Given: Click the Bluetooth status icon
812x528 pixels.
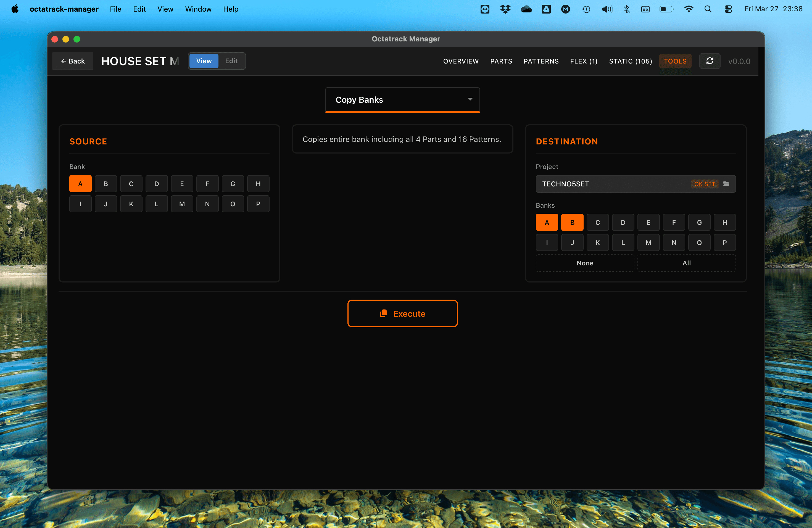Looking at the screenshot, I should (627, 9).
